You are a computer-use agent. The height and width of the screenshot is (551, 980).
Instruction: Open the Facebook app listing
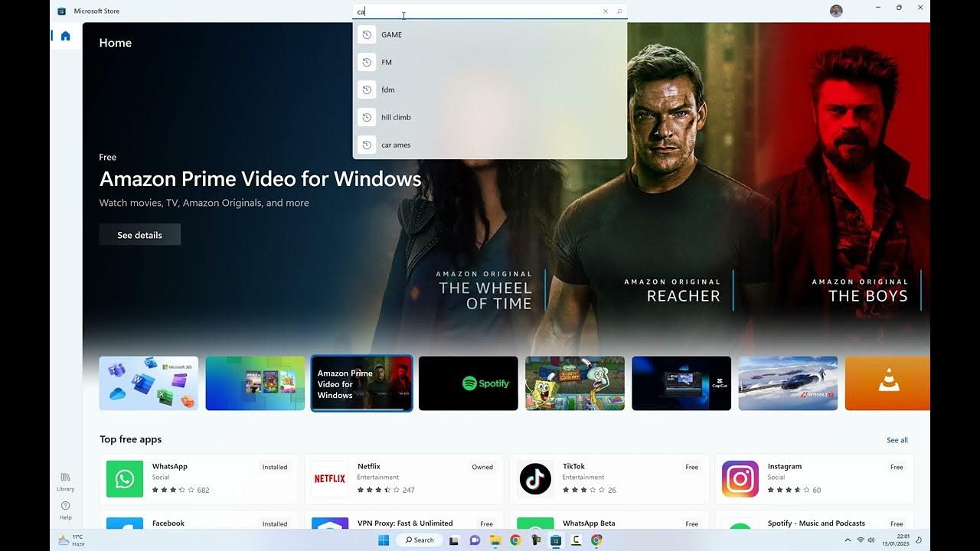(199, 520)
